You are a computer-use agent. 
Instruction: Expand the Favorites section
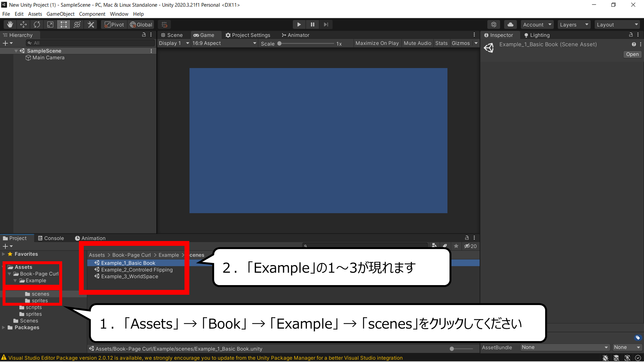4,254
